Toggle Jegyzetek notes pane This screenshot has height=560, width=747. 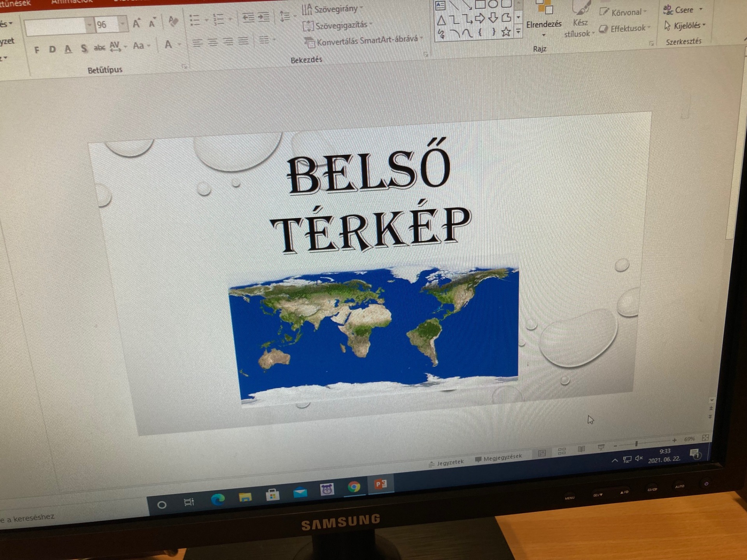(x=446, y=463)
